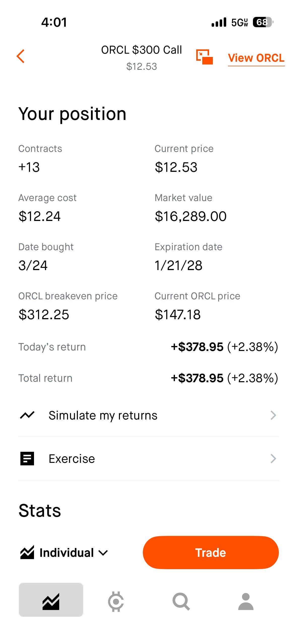Open the Individual account dropdown
Image resolution: width=297 pixels, height=644 pixels.
[x=74, y=553]
